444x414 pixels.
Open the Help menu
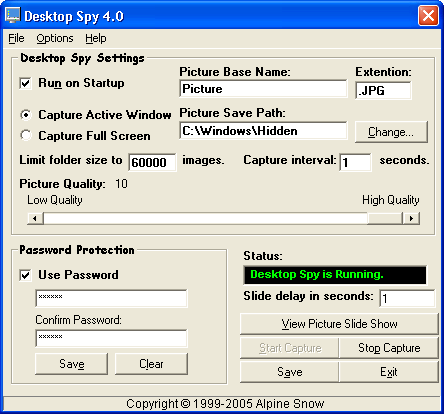96,38
